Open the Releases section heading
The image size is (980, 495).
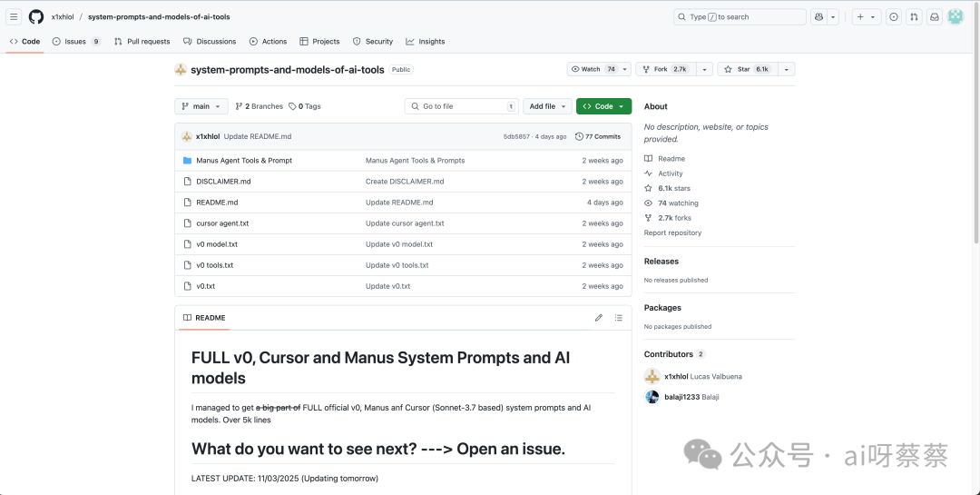pos(661,262)
